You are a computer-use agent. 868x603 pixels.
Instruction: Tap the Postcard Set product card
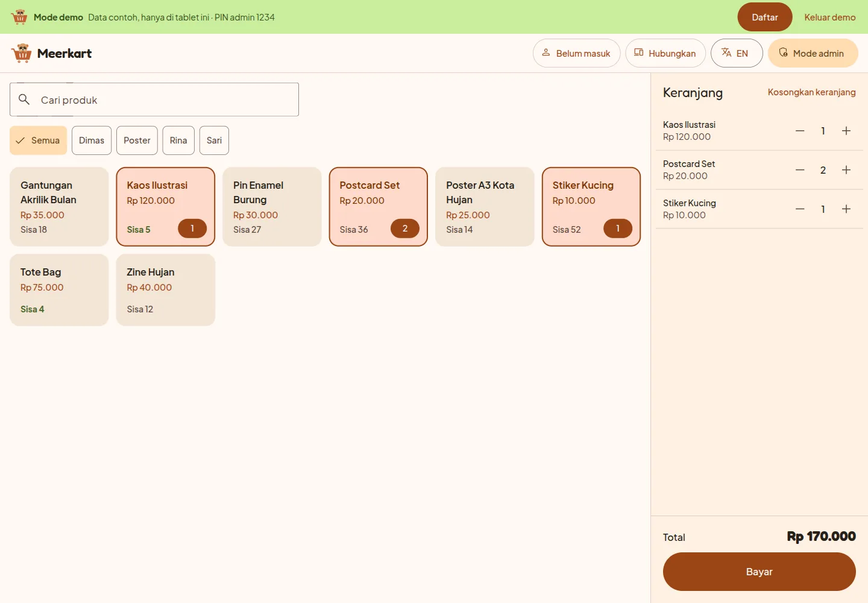click(379, 207)
